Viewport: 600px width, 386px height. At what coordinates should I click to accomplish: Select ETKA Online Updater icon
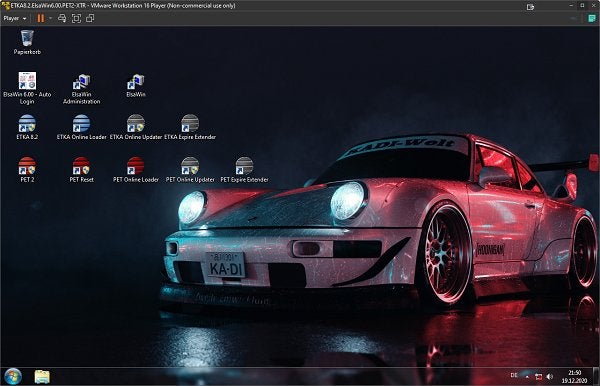point(136,127)
